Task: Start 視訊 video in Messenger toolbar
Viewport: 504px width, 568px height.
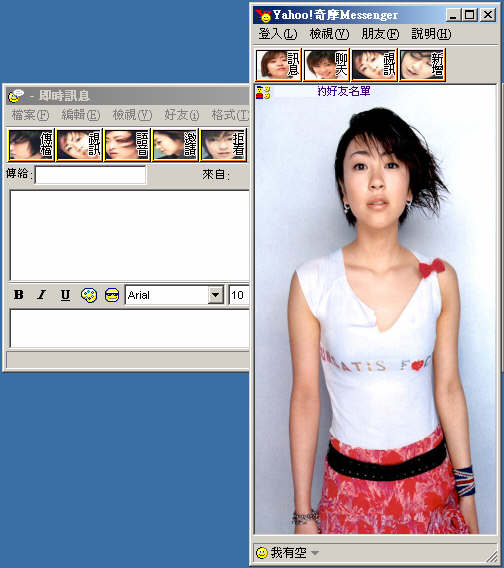Action: (374, 65)
